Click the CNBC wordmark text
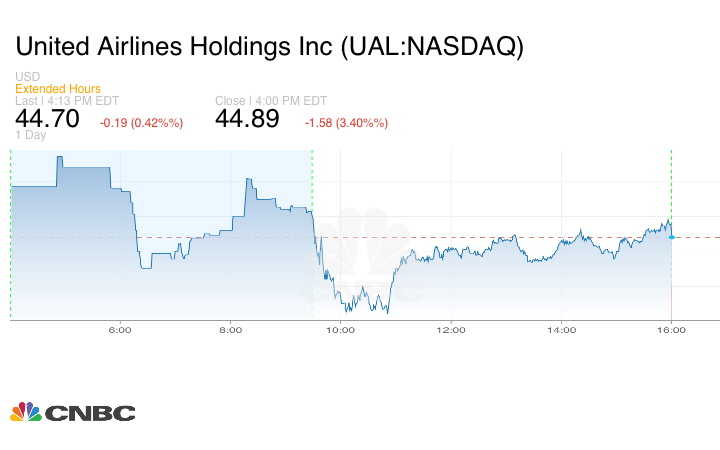 [90, 413]
